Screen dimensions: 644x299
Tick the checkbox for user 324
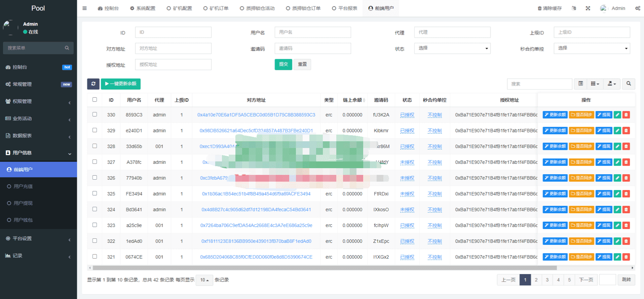[94, 209]
